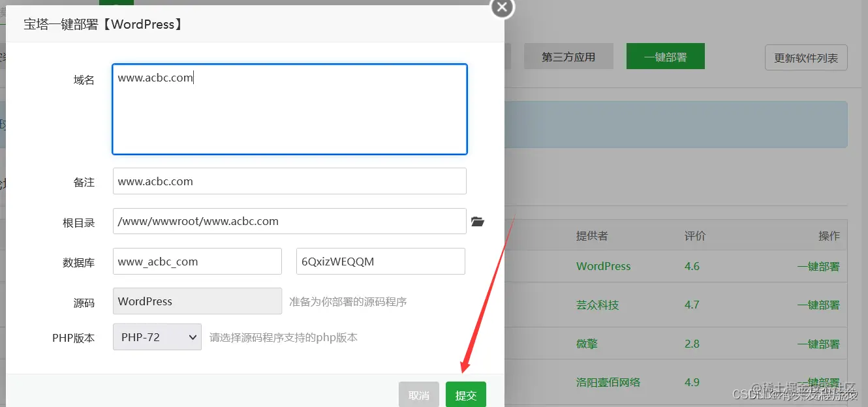Select the 一键部署 green tab
868x407 pixels.
tap(666, 57)
